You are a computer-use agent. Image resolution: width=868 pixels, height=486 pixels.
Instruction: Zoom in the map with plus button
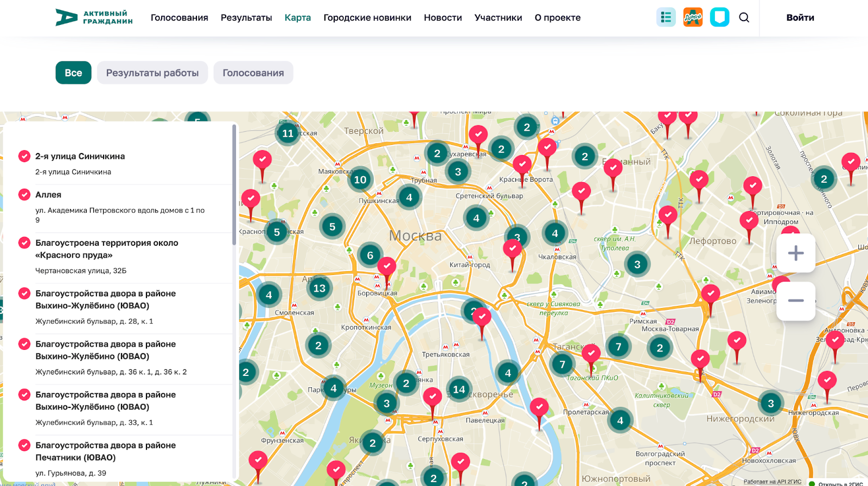tap(795, 253)
